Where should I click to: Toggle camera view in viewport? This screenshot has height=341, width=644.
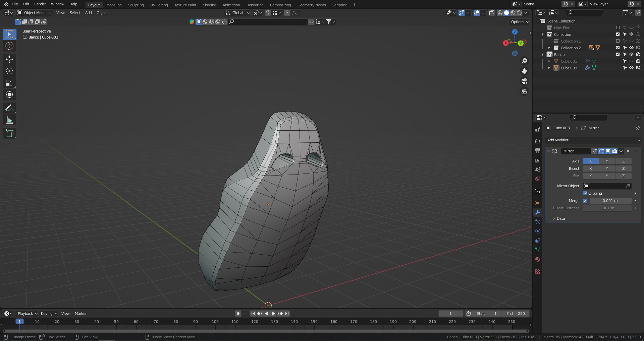[524, 81]
